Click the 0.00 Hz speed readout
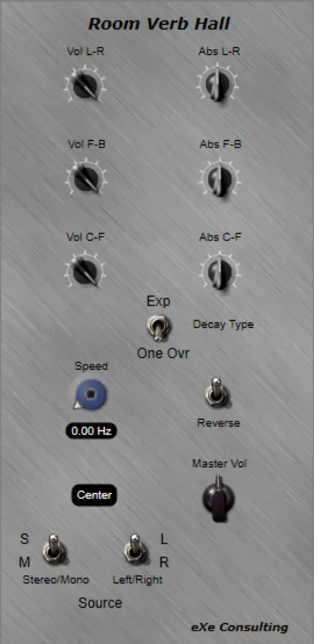Screen dimensions: 314x644 (x=91, y=432)
